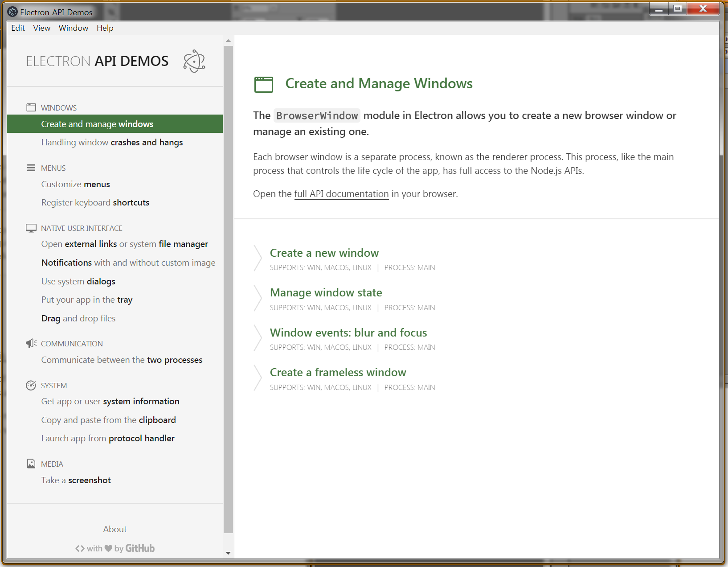This screenshot has height=567, width=728.
Task: Close the Electron API Demos window
Action: (703, 8)
